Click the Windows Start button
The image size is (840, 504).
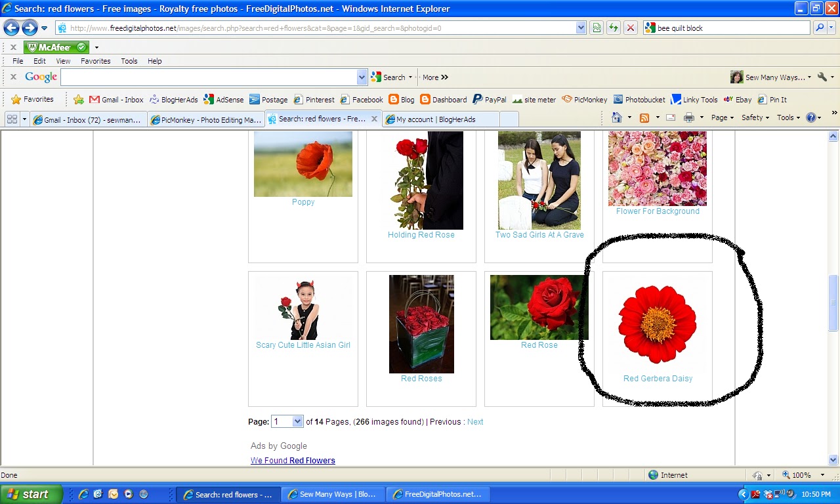tap(31, 494)
